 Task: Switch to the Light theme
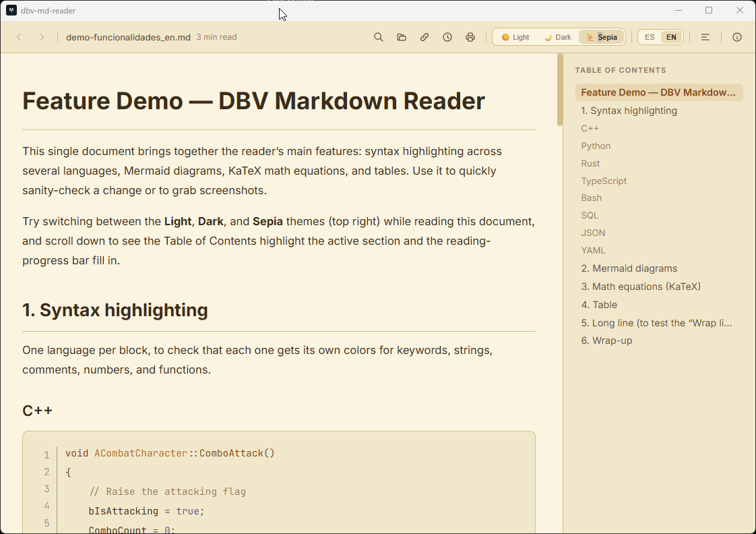click(x=515, y=37)
